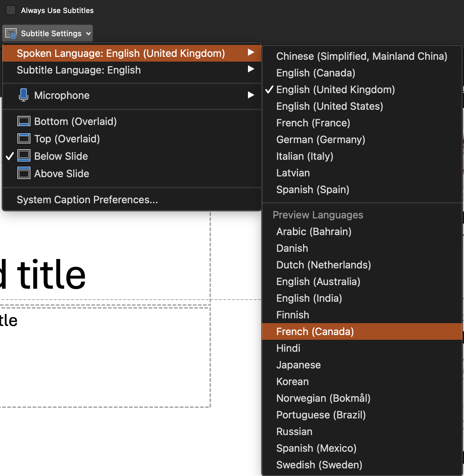Choose Swedish (Sweden) preview language
The image size is (464, 476).
click(x=362, y=465)
